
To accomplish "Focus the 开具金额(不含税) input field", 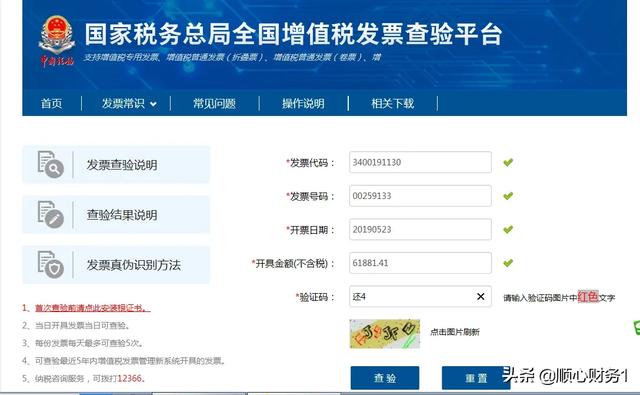I will (x=420, y=263).
